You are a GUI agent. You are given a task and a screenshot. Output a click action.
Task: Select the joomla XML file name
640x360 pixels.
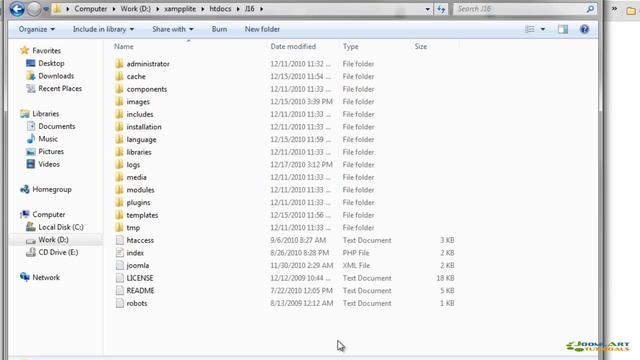[x=138, y=266]
